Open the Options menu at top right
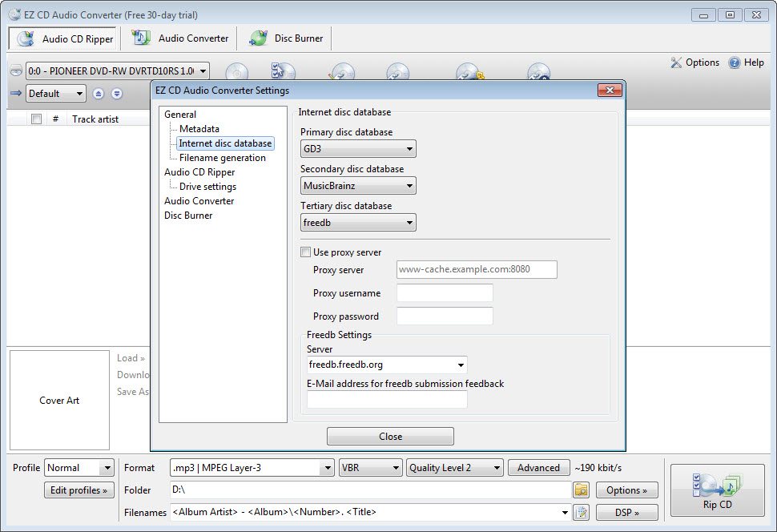Image resolution: width=777 pixels, height=532 pixels. pos(694,62)
